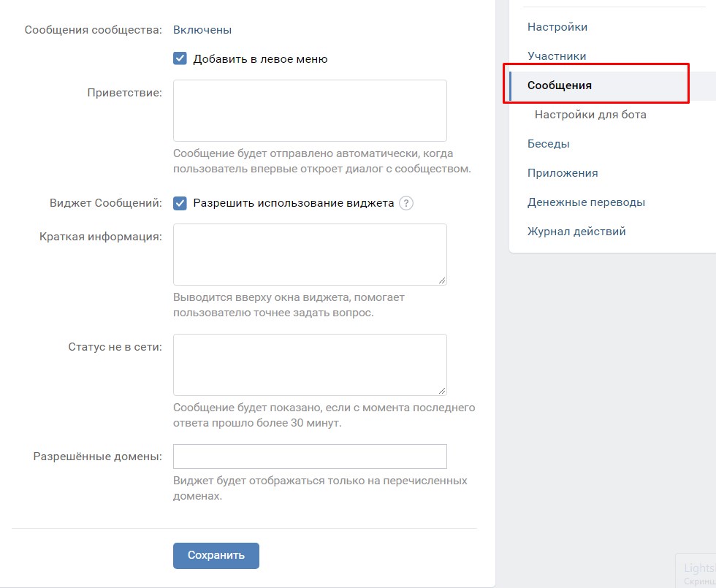
Task: Go to Денежные переводы settings
Action: click(586, 202)
